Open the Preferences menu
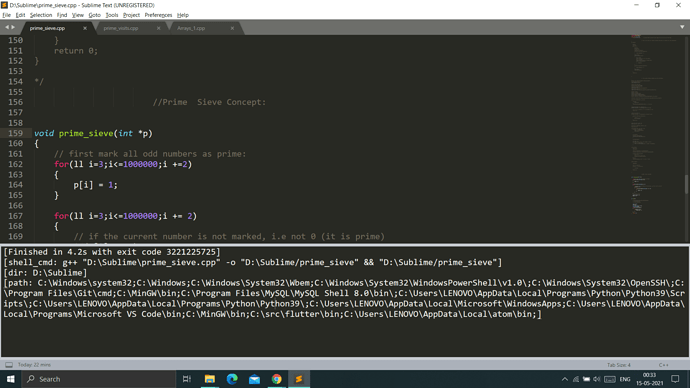 (158, 15)
